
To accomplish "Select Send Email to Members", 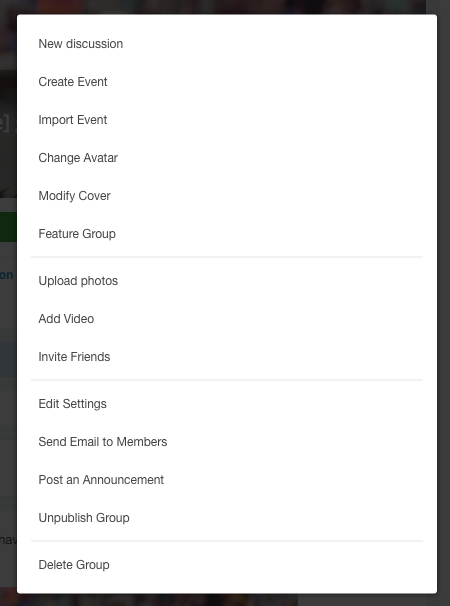I will [x=227, y=442].
